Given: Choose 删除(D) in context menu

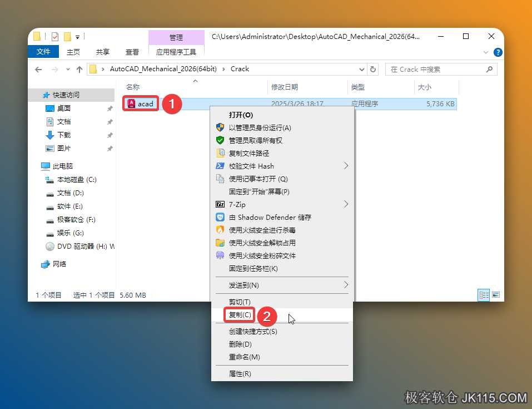Looking at the screenshot, I should point(282,344).
